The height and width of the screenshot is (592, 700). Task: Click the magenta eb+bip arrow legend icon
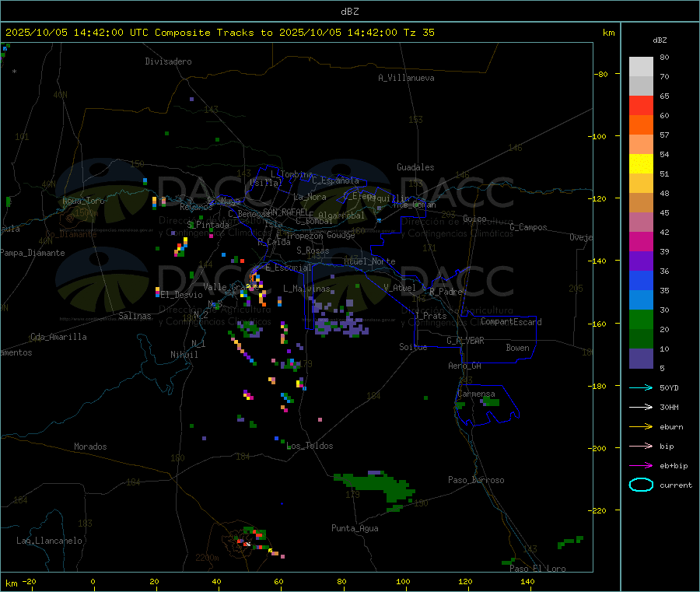(x=641, y=466)
